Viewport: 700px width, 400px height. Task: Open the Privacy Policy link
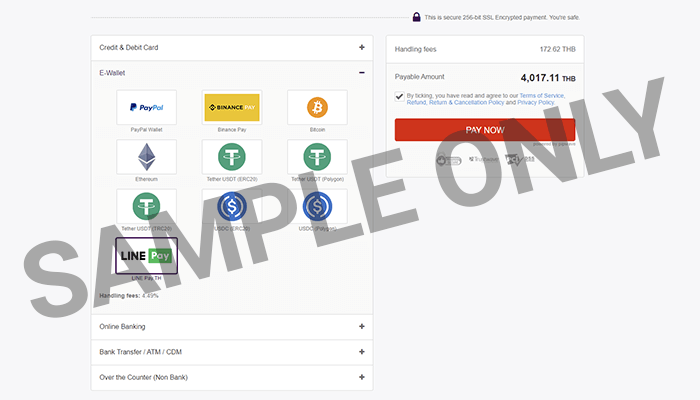[536, 102]
